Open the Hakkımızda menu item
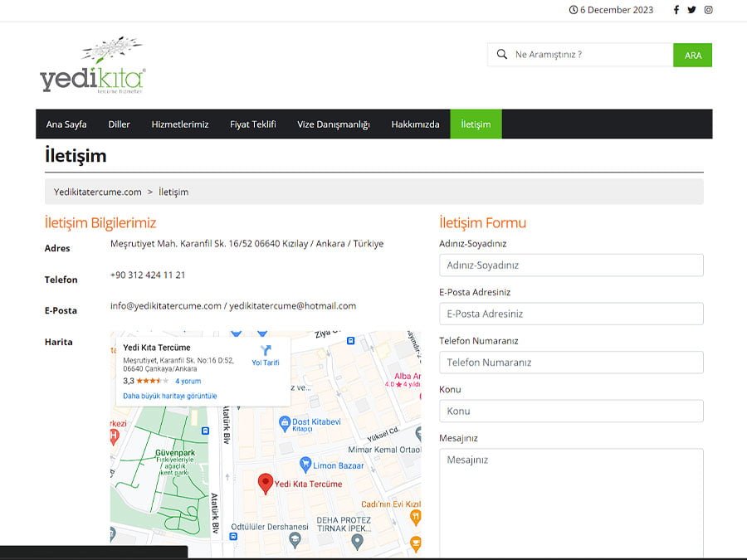The height and width of the screenshot is (560, 747). (416, 124)
